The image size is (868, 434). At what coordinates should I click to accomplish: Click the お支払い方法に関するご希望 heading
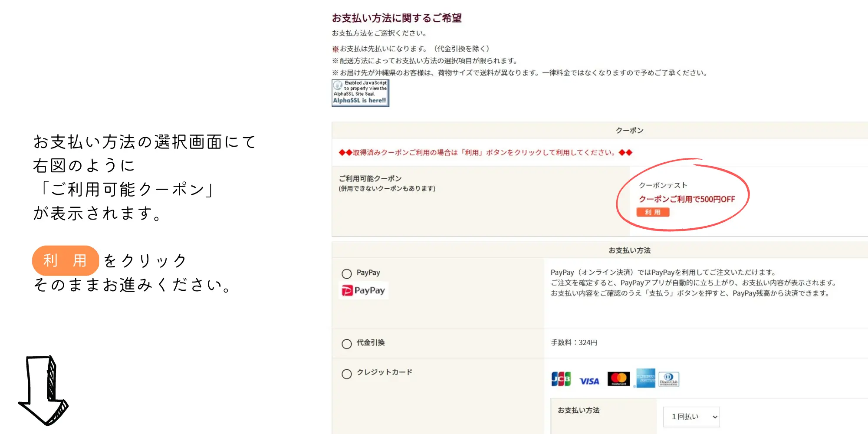[397, 18]
